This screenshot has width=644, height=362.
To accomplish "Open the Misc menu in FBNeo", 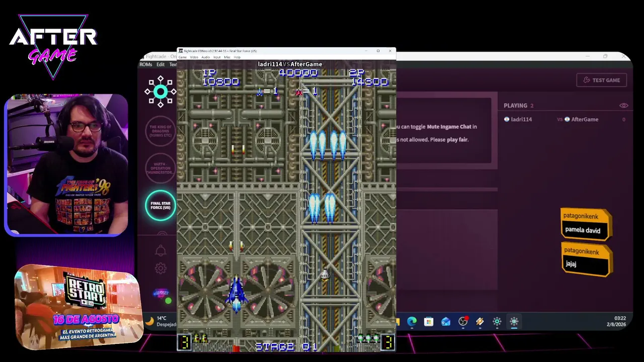I will [x=227, y=57].
